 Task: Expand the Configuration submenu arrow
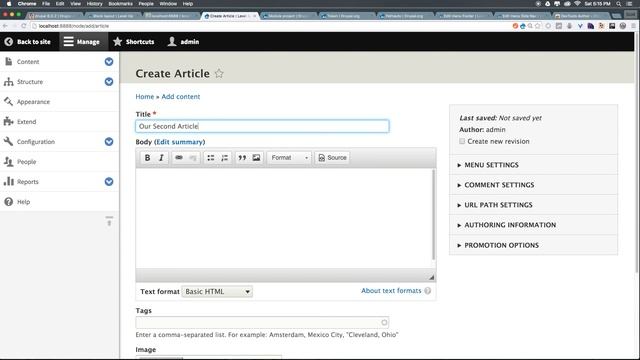(109, 142)
